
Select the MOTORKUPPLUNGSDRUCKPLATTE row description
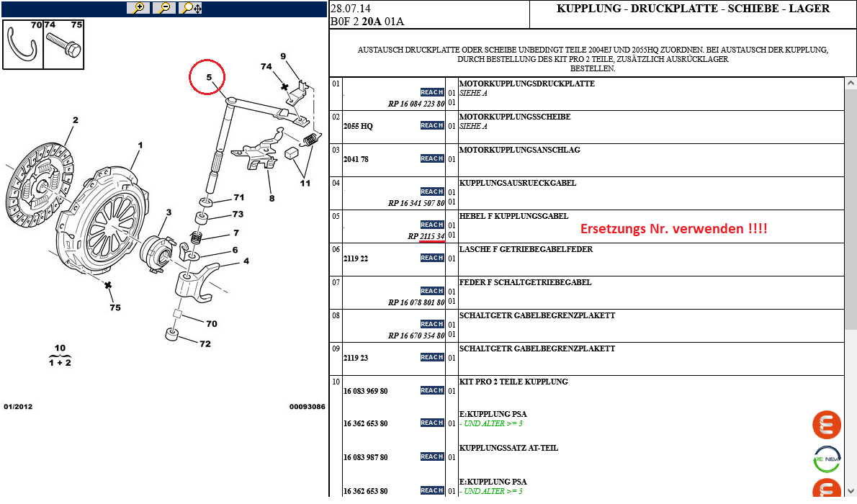[x=526, y=84]
